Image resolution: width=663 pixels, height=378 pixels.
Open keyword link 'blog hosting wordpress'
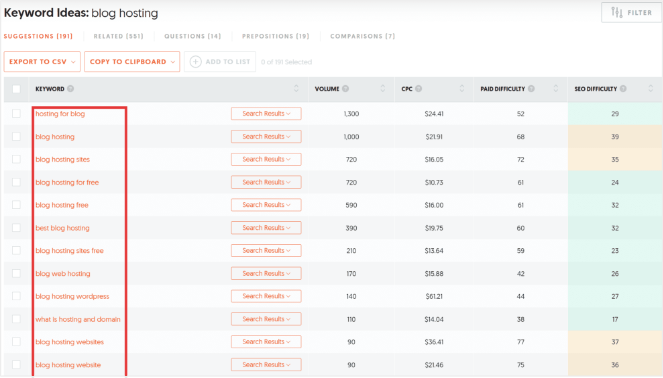(72, 296)
